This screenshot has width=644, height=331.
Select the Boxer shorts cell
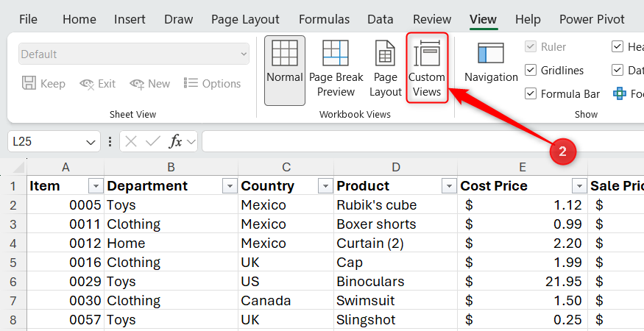395,224
